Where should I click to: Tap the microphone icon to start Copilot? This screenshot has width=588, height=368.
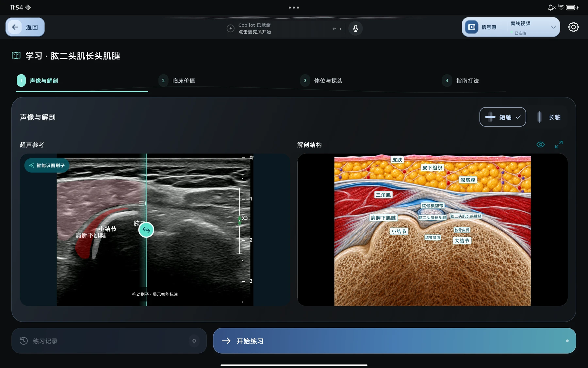point(355,28)
